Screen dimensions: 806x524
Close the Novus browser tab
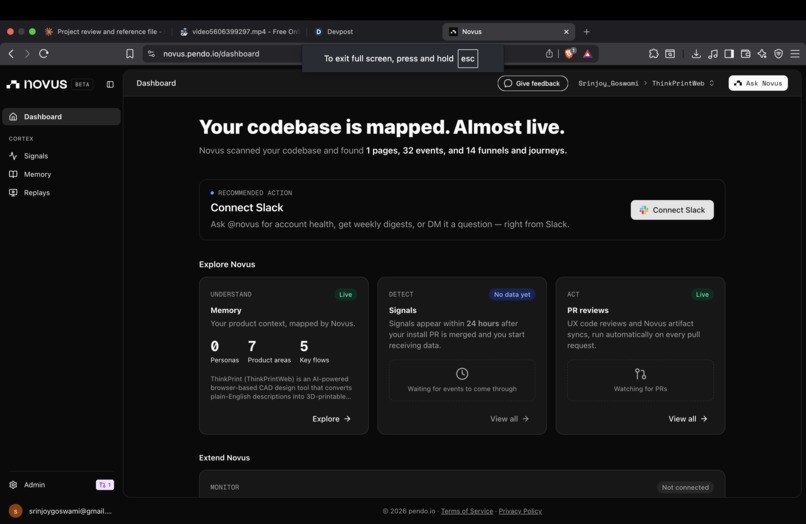(566, 31)
